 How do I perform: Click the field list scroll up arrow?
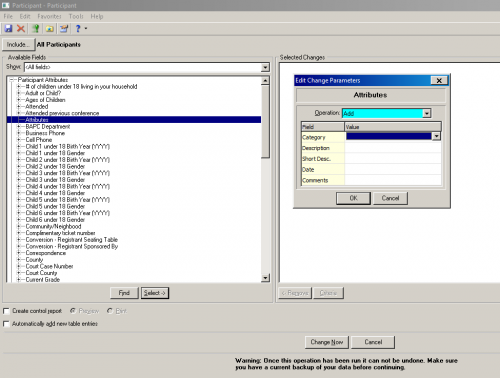[265, 81]
